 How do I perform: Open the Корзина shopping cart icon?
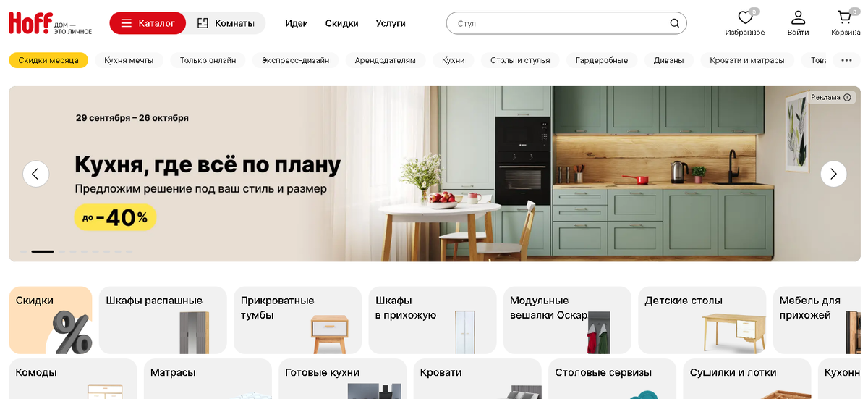click(x=844, y=17)
